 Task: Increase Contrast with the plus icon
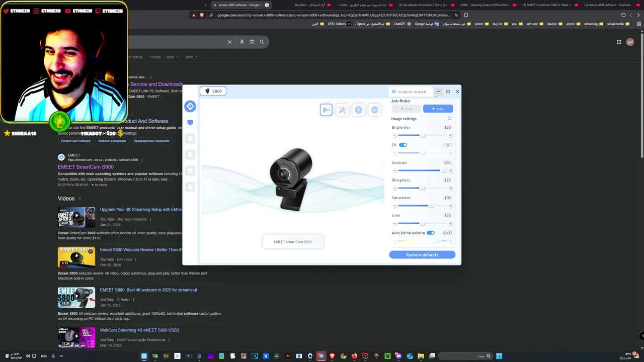click(x=450, y=171)
